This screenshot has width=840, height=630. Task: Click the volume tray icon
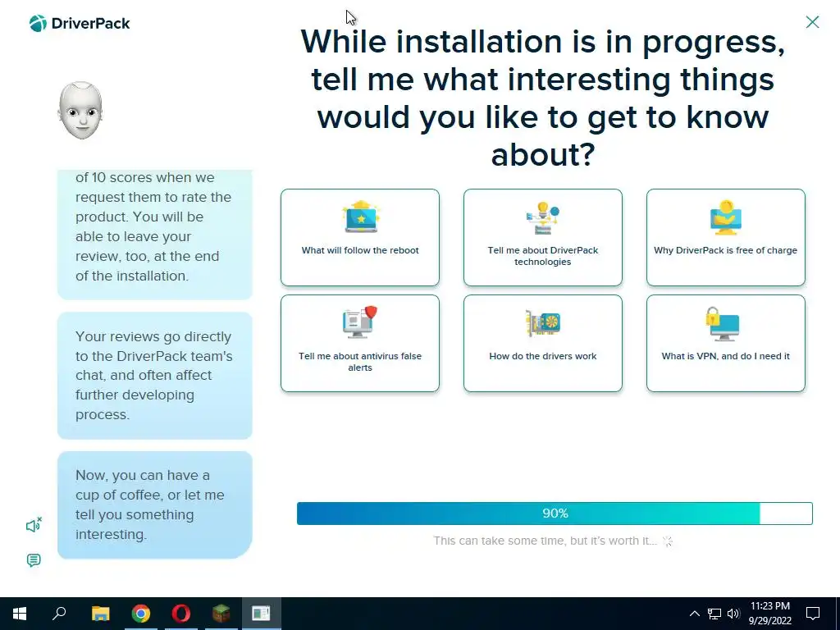pyautogui.click(x=733, y=614)
